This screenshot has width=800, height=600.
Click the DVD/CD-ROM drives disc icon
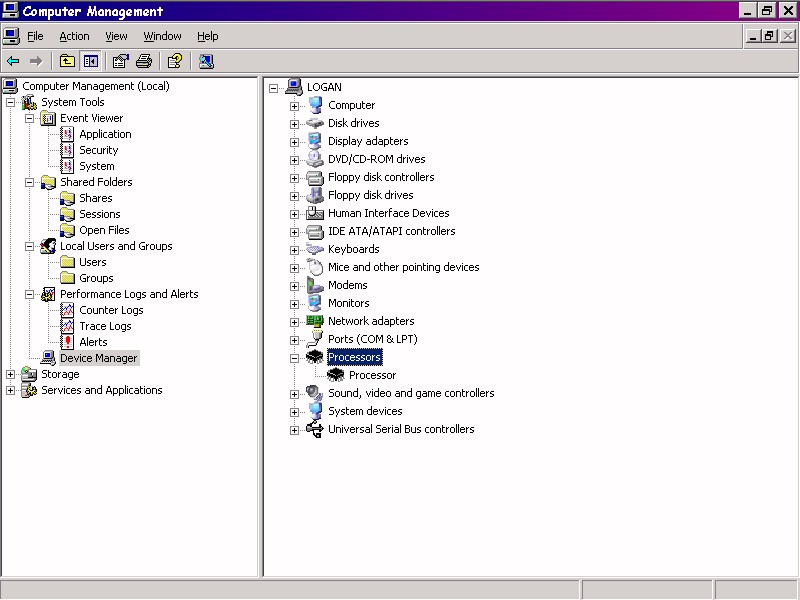point(315,159)
